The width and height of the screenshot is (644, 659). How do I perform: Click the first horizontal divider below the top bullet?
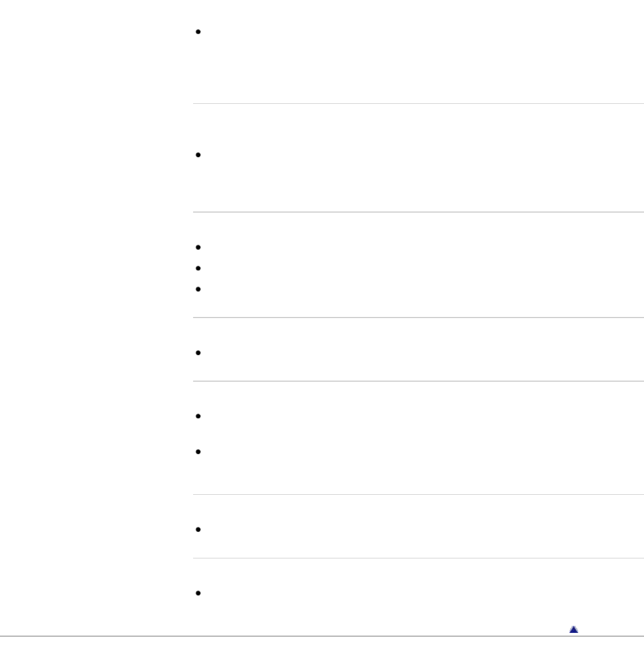click(418, 103)
